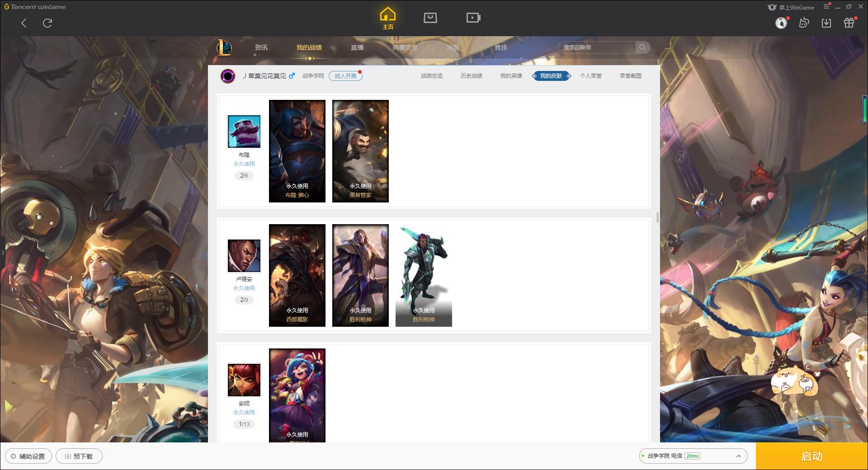Open the 发现 tab
The height and width of the screenshot is (470, 868).
click(453, 47)
